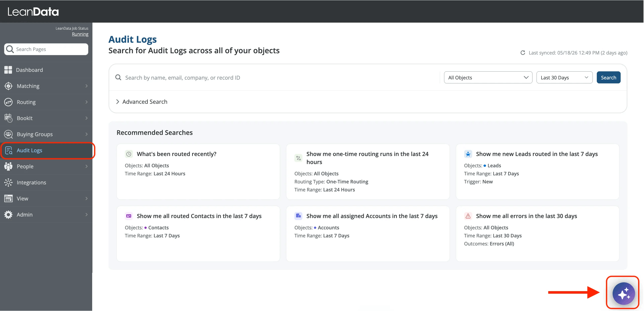Viewport: 644px width, 311px height.
Task: Run all routed Contacts recommended search
Action: [198, 234]
